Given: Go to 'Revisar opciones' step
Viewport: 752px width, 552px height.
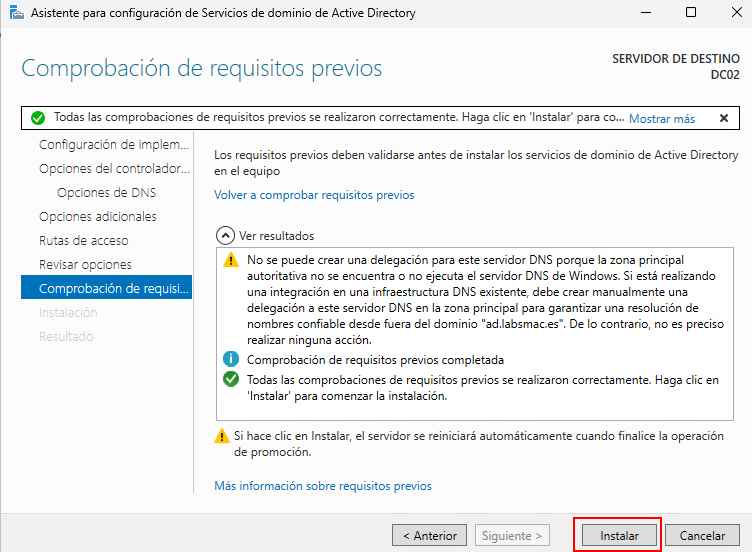Looking at the screenshot, I should coord(85,264).
